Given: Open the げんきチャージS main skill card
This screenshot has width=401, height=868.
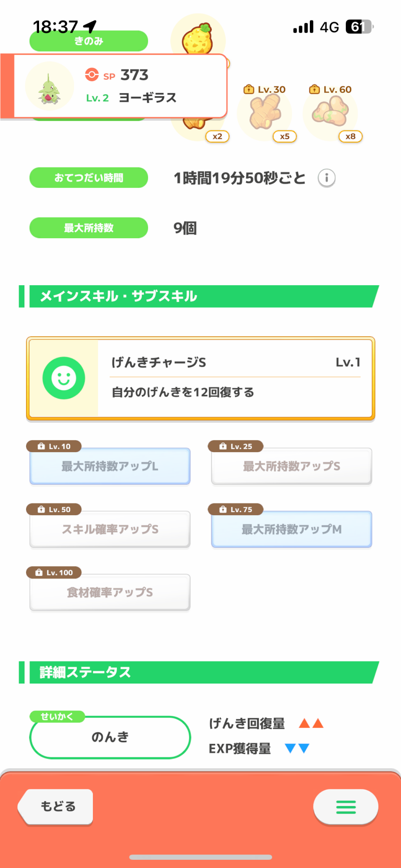Looking at the screenshot, I should (x=200, y=378).
